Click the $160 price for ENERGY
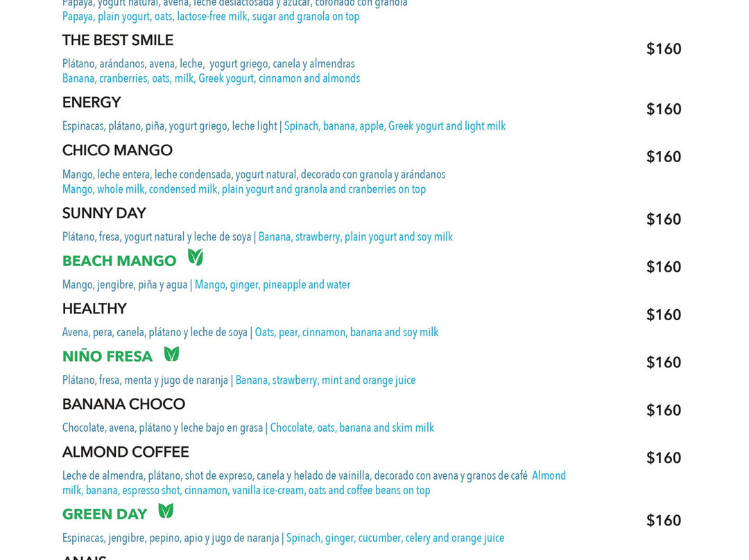Image resolution: width=749 pixels, height=560 pixels. 664,109
